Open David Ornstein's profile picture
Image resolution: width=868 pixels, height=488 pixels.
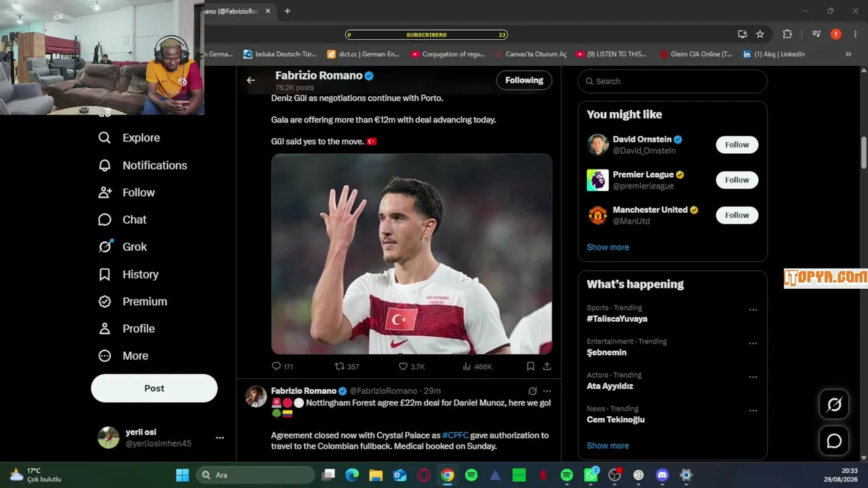click(x=597, y=144)
